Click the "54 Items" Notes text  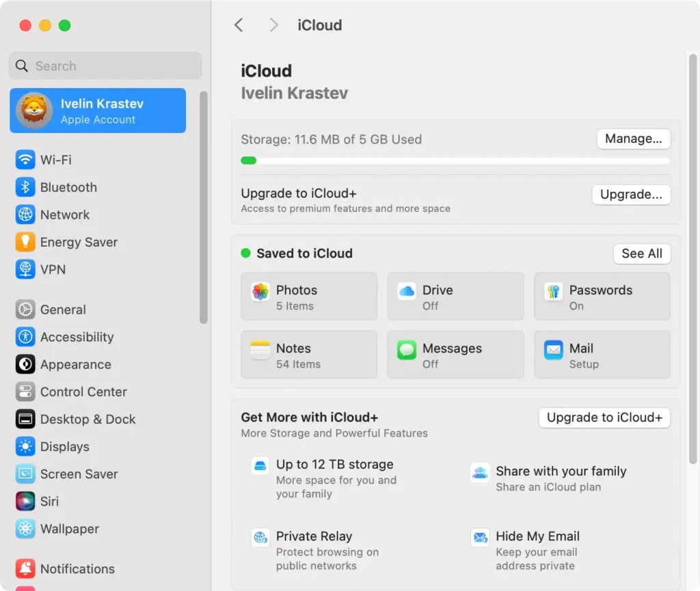pyautogui.click(x=298, y=364)
